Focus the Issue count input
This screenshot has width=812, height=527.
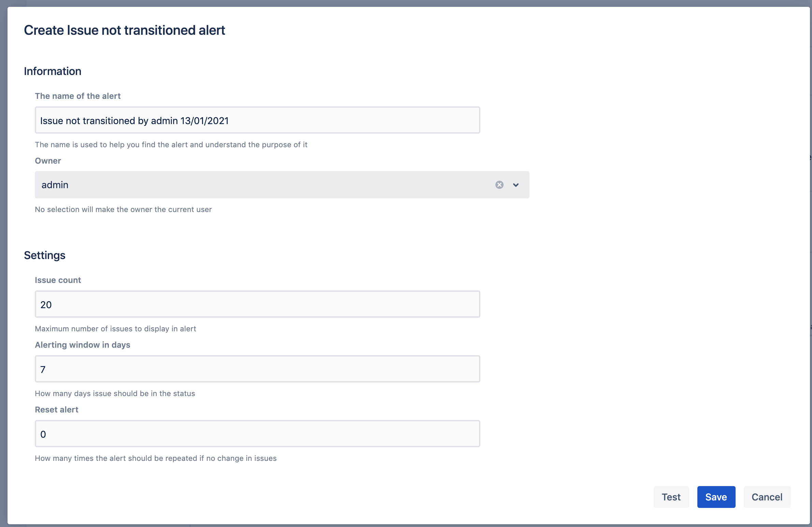coord(257,304)
